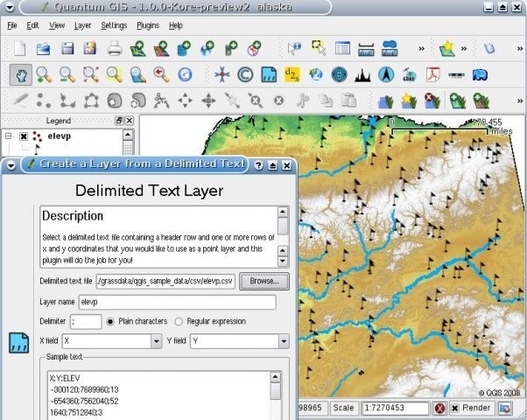
Task: Click the Browse... button
Action: 264,281
